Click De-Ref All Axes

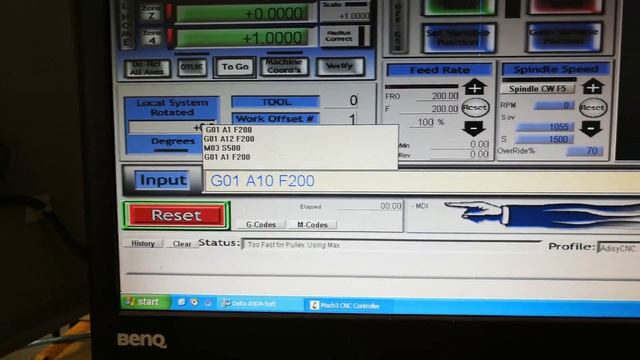point(147,68)
